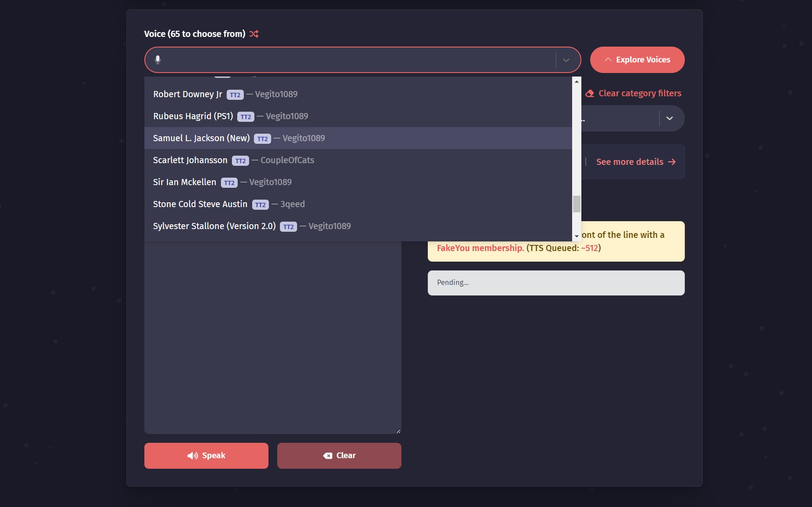Click the Voice (65 to choose from) label
Viewport: 812px width, 507px height.
coord(195,34)
